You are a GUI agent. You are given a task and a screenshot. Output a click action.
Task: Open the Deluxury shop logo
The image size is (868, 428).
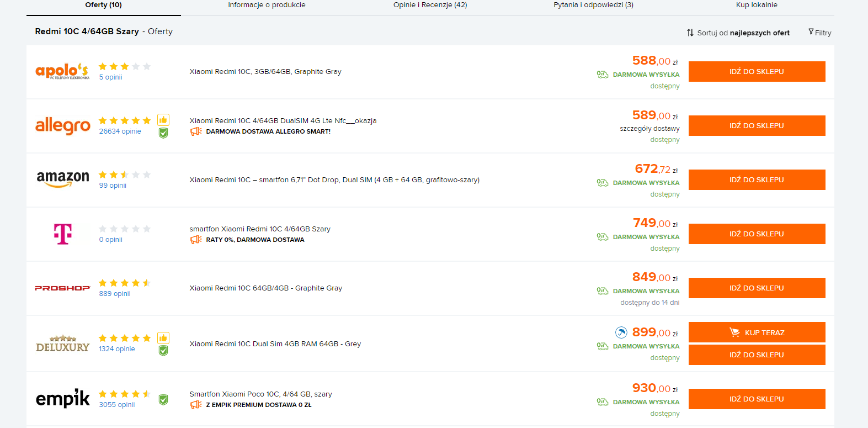point(62,344)
